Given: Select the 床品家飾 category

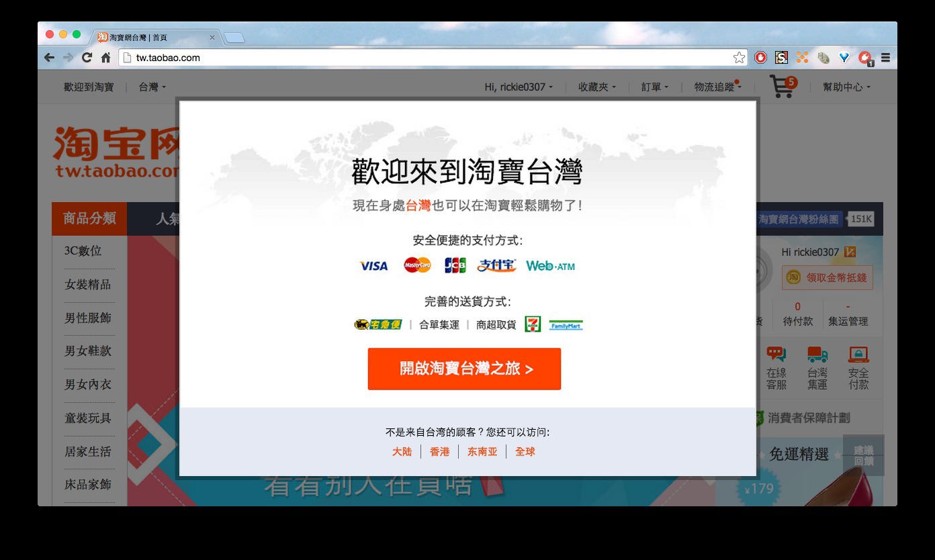Looking at the screenshot, I should pyautogui.click(x=87, y=485).
